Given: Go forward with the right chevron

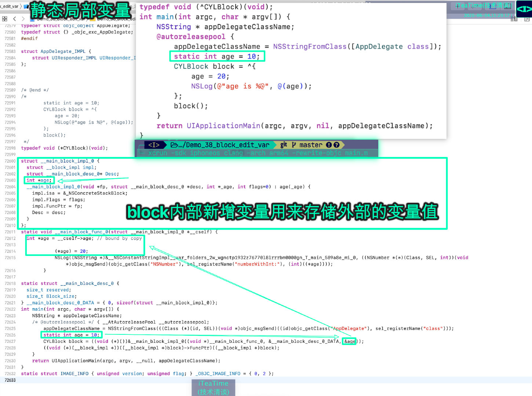Looking at the screenshot, I should (23, 19).
